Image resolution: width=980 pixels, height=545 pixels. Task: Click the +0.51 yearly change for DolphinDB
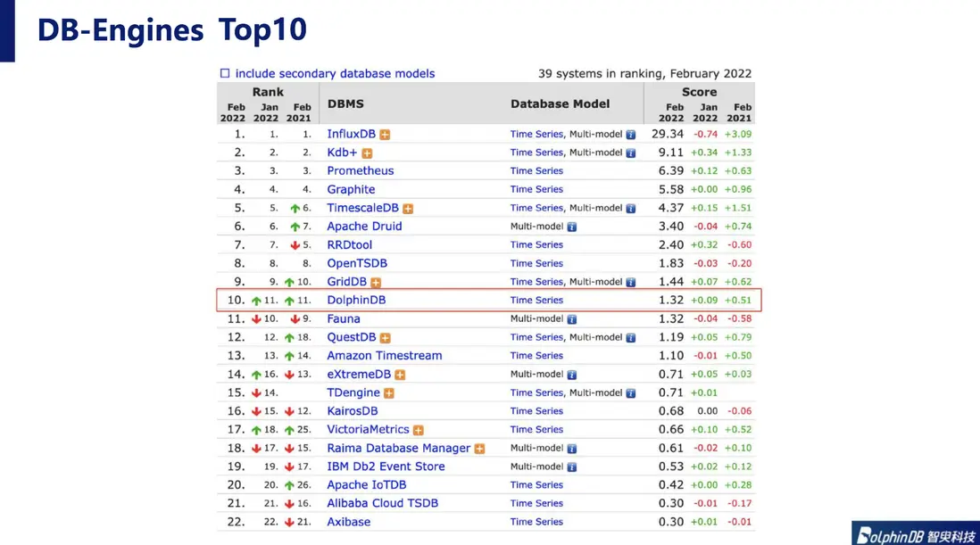point(738,301)
